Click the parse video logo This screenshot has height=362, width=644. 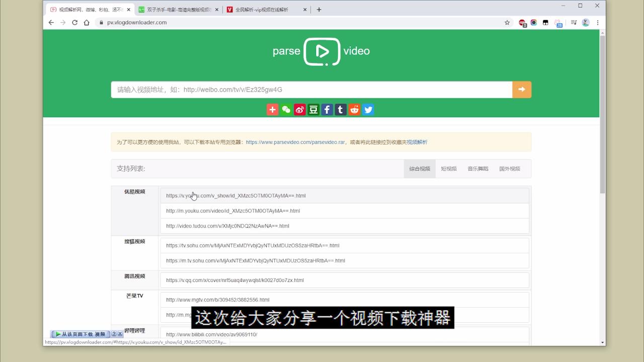321,51
